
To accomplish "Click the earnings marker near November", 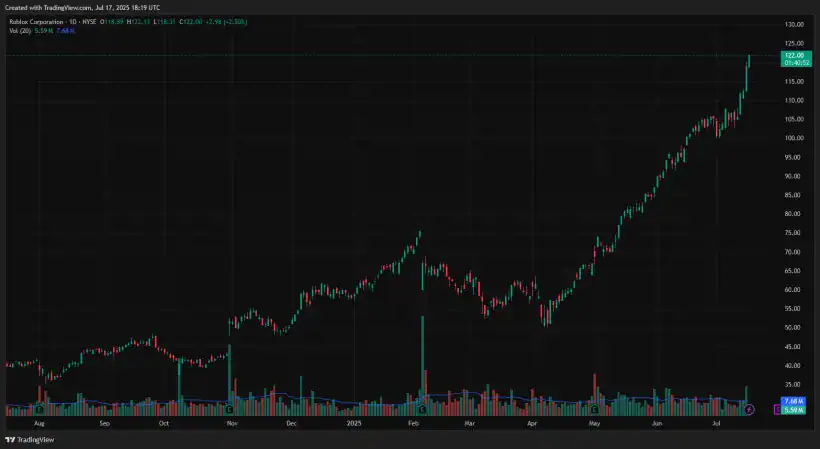I will click(x=230, y=409).
